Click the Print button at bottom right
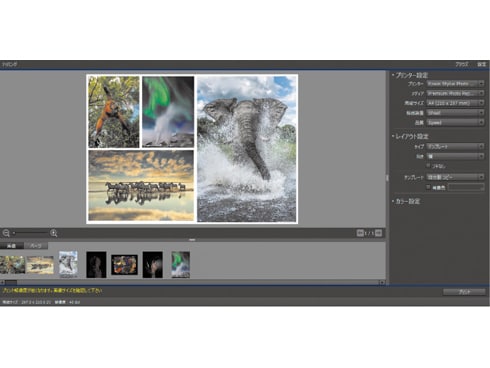Viewport: 490px width, 368px height. pos(464,292)
